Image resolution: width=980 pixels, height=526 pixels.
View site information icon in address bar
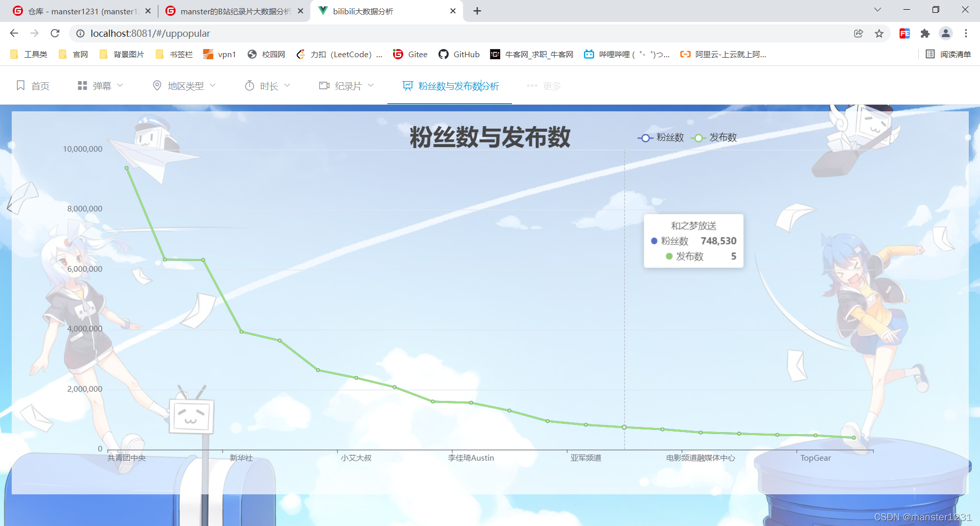pos(80,33)
